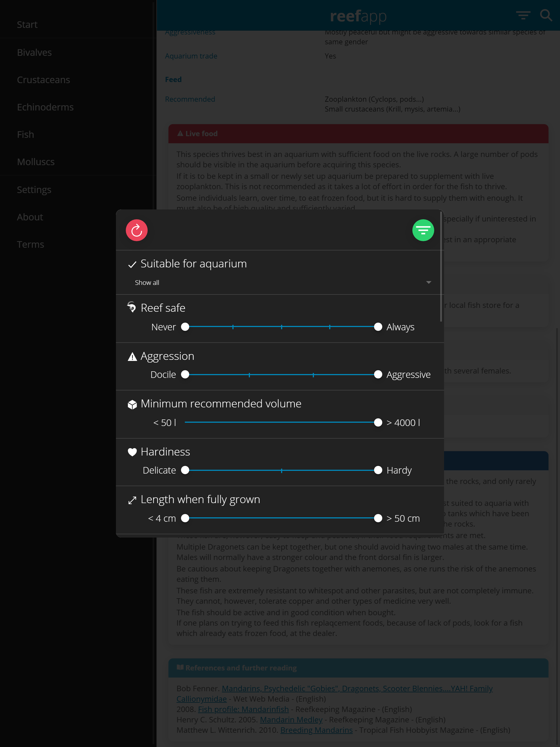560x747 pixels.
Task: Click the Length when fully grown heading
Action: 200,500
